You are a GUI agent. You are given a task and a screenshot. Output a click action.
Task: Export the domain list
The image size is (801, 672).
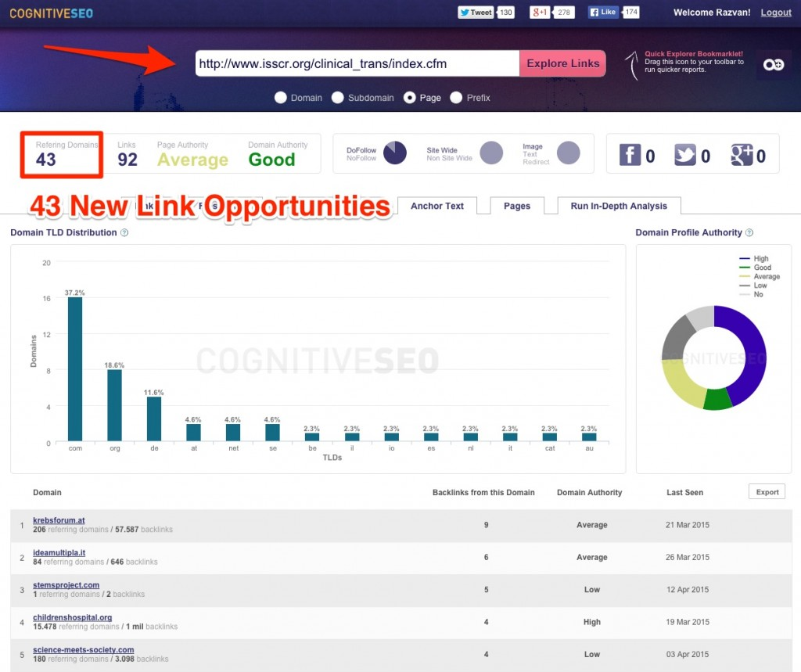767,492
